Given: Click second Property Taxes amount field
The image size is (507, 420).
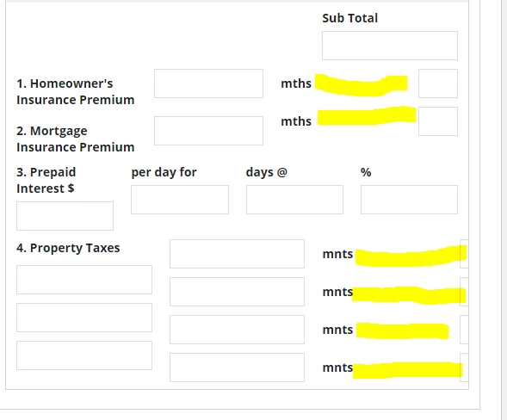Looking at the screenshot, I should (x=237, y=292).
